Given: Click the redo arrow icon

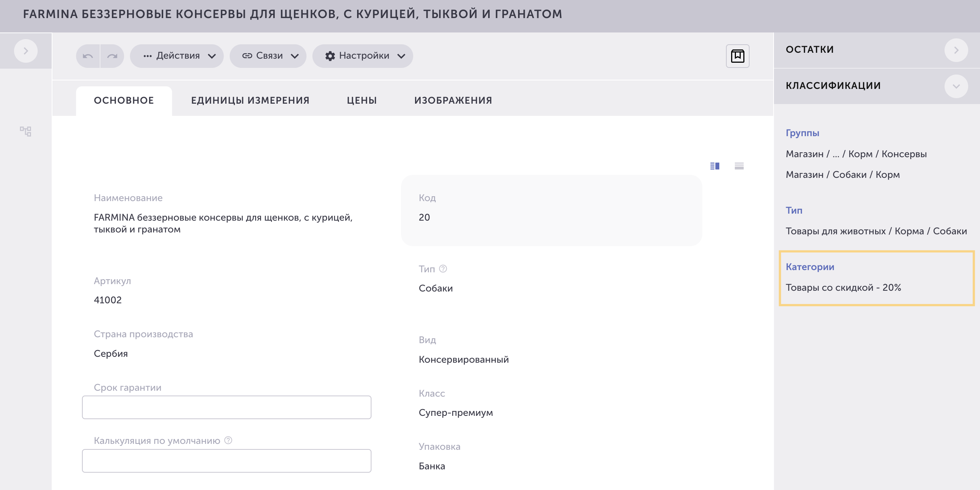Looking at the screenshot, I should tap(112, 56).
